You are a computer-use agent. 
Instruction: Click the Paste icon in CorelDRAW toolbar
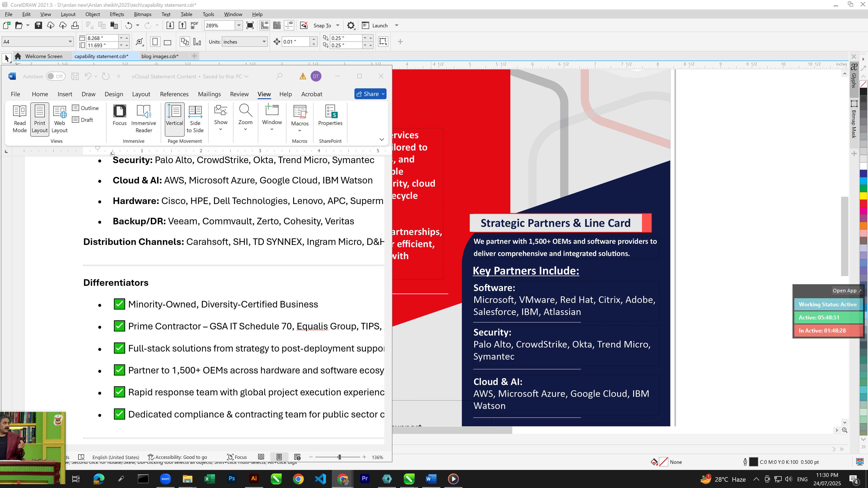pyautogui.click(x=114, y=26)
